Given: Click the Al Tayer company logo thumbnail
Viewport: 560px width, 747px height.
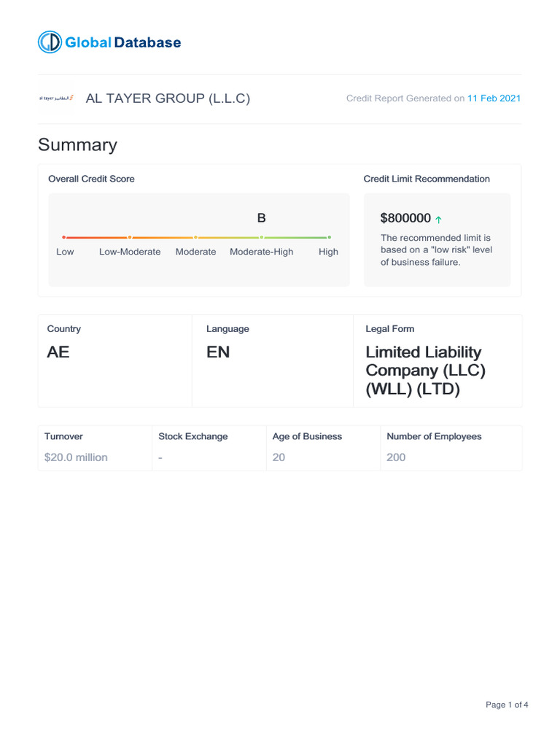Looking at the screenshot, I should (56, 98).
